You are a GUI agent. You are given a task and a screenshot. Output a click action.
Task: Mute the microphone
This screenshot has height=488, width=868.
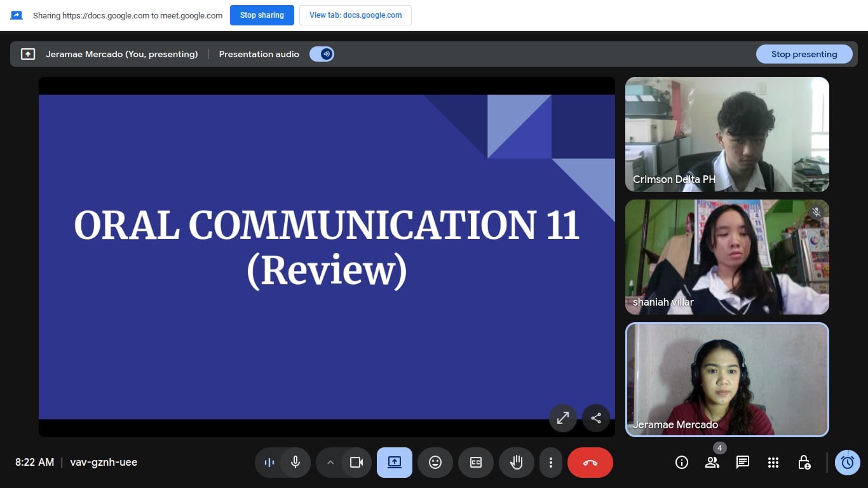pyautogui.click(x=295, y=463)
